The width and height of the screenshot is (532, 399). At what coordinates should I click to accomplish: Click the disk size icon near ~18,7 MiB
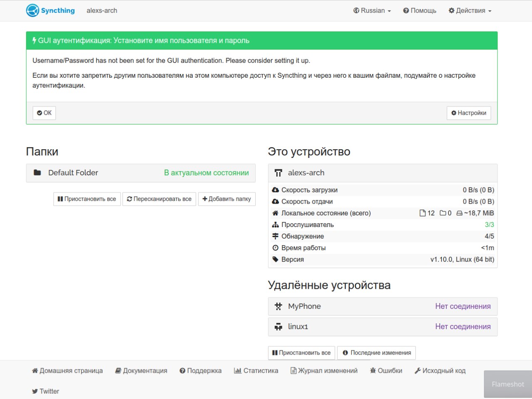tap(459, 213)
